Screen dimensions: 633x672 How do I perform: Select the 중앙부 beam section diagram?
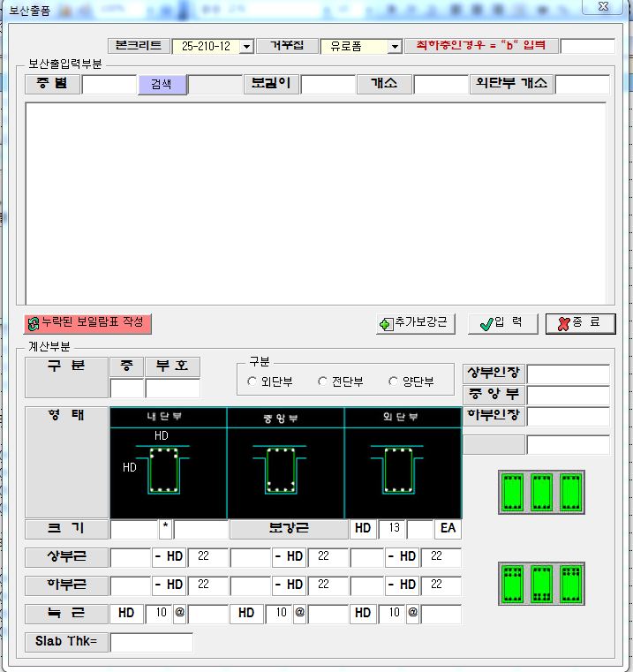point(285,463)
